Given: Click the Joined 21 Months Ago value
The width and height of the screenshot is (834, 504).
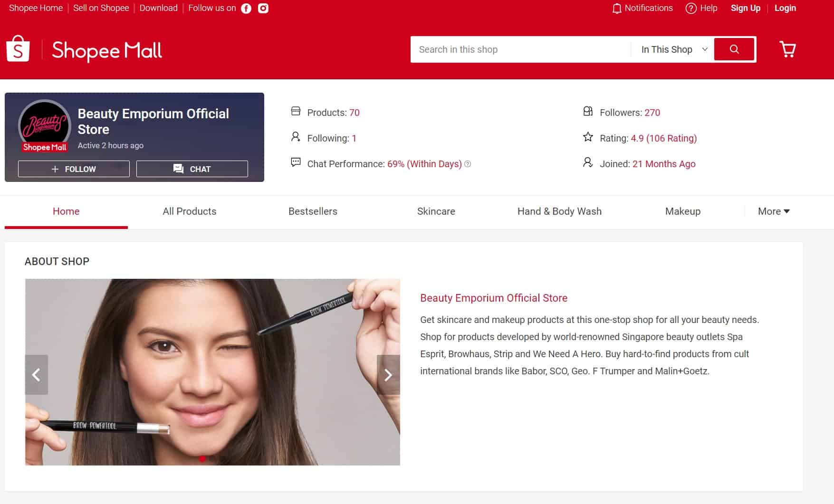Looking at the screenshot, I should point(664,164).
